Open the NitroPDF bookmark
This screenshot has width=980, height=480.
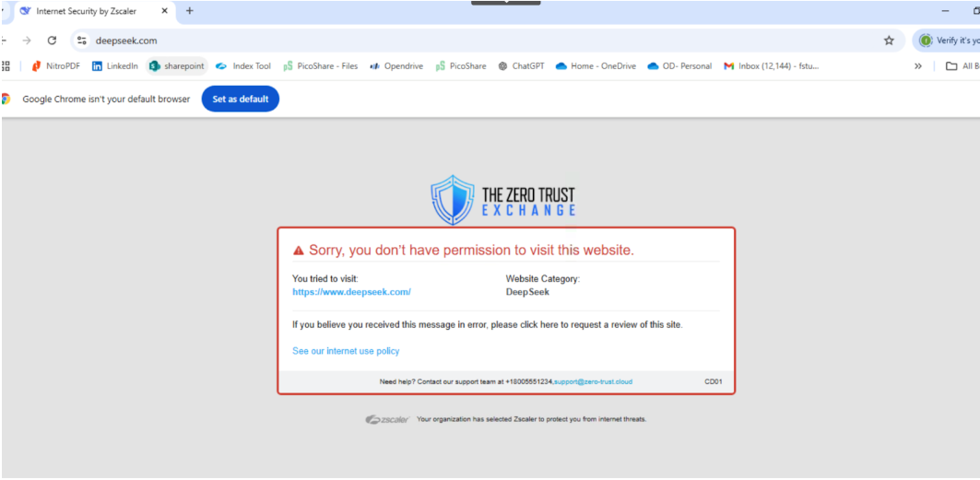click(55, 66)
